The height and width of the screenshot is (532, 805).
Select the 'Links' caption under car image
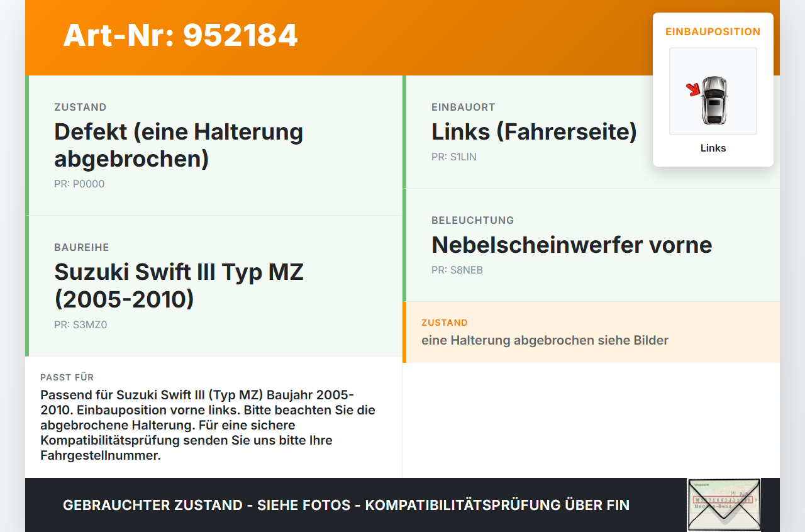713,148
